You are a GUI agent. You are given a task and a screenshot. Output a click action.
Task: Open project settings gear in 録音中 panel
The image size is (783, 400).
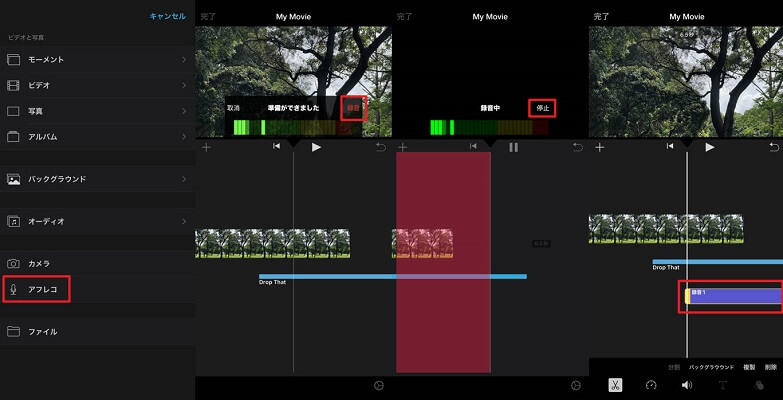tap(576, 386)
